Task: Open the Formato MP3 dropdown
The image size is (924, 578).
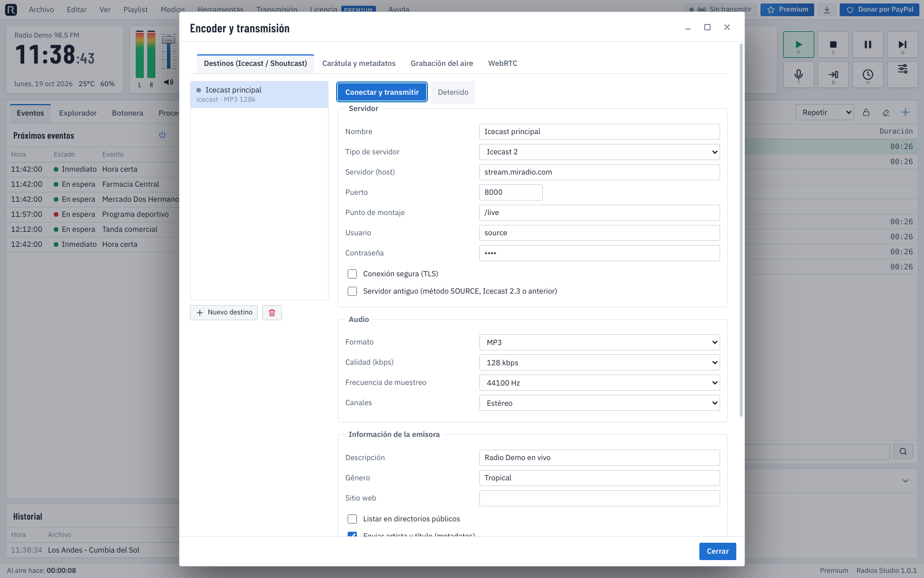Action: [599, 342]
